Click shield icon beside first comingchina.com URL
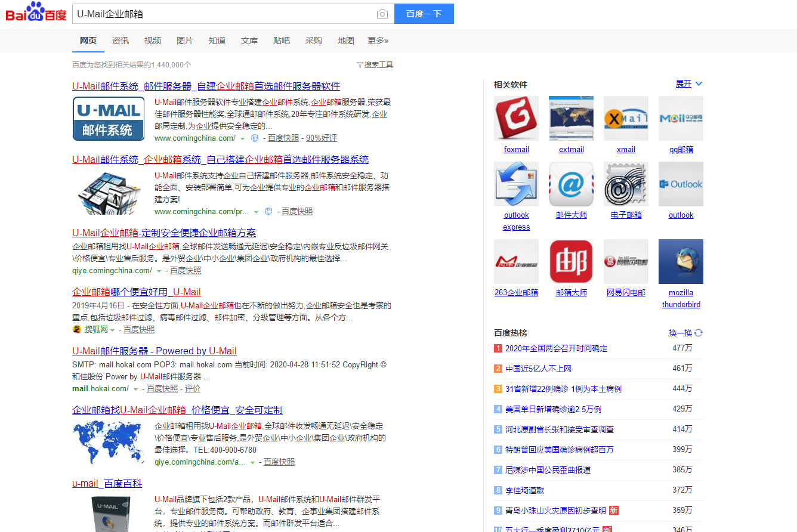Image resolution: width=797 pixels, height=532 pixels. point(255,138)
